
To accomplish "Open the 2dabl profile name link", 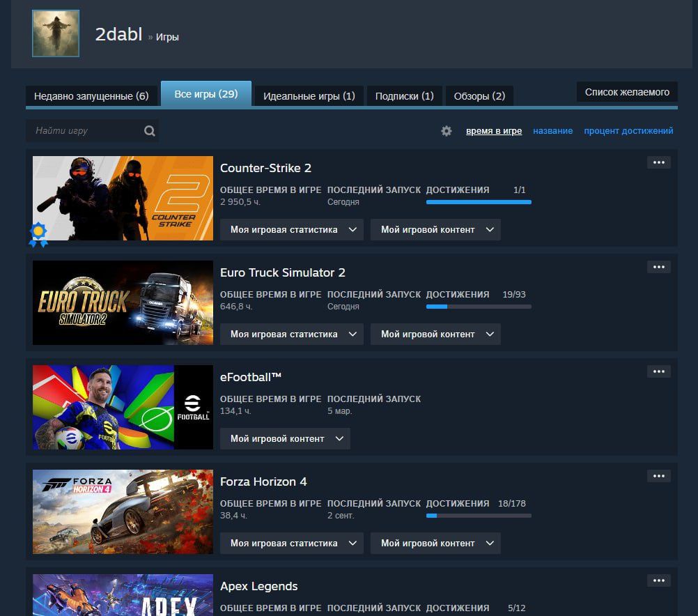I will coord(118,34).
